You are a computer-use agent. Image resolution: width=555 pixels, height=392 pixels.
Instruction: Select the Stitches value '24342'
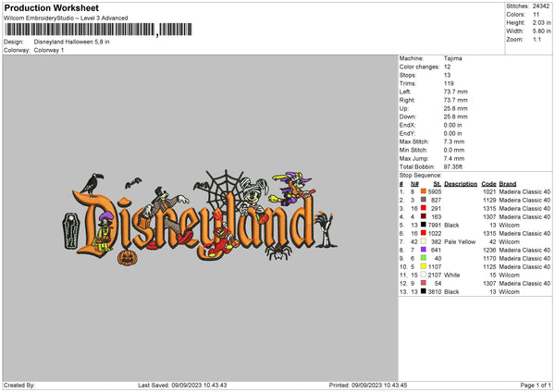point(541,6)
